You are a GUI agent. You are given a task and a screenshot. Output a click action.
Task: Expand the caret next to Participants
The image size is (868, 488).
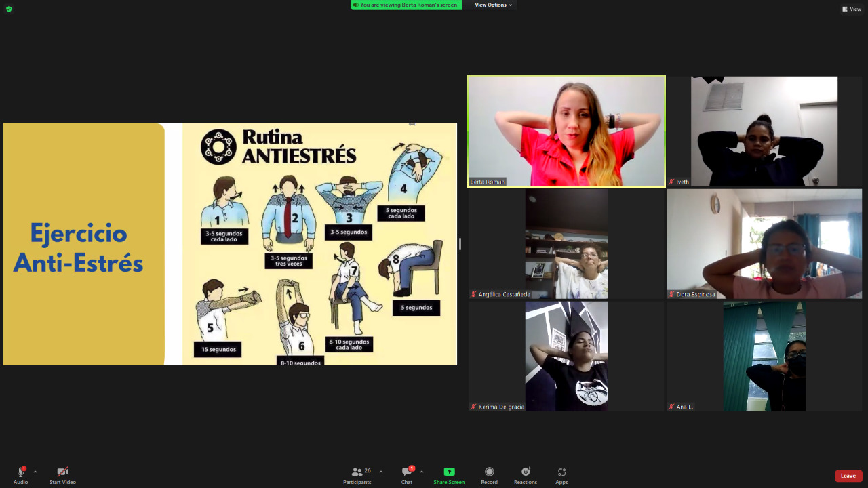pyautogui.click(x=381, y=472)
